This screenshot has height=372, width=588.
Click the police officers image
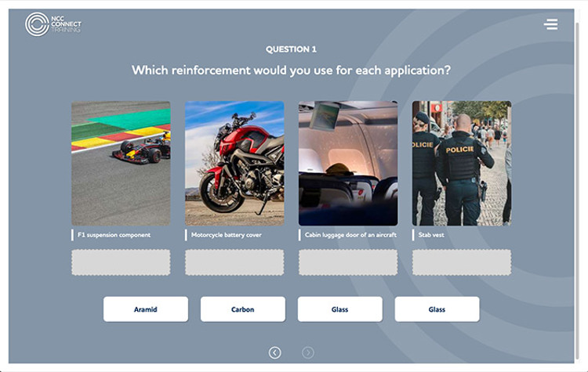point(462,164)
